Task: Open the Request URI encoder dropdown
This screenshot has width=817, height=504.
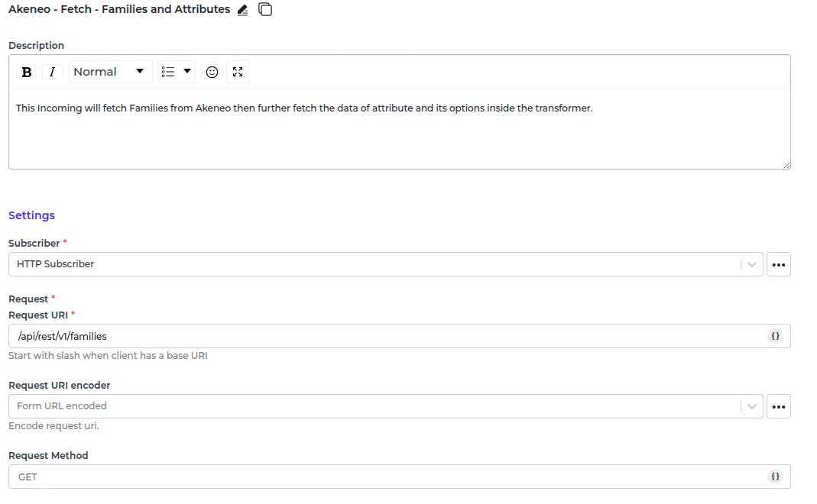Action: coord(386,406)
